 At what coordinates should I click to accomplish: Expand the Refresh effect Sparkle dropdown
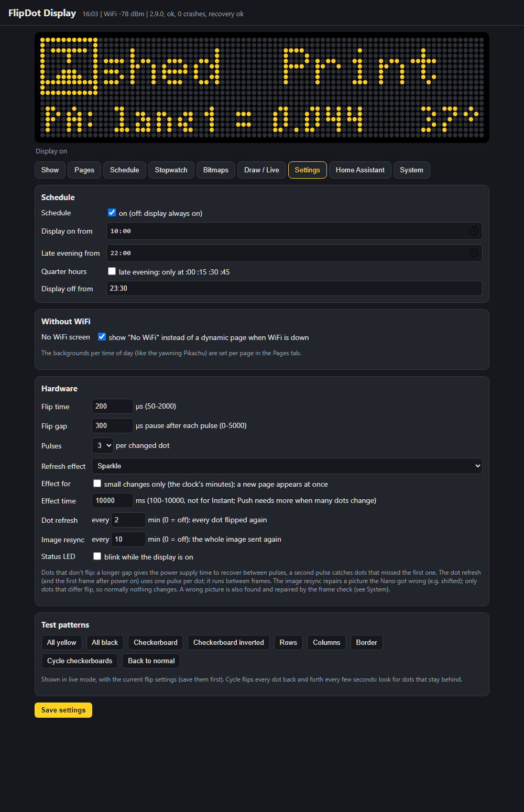(287, 466)
